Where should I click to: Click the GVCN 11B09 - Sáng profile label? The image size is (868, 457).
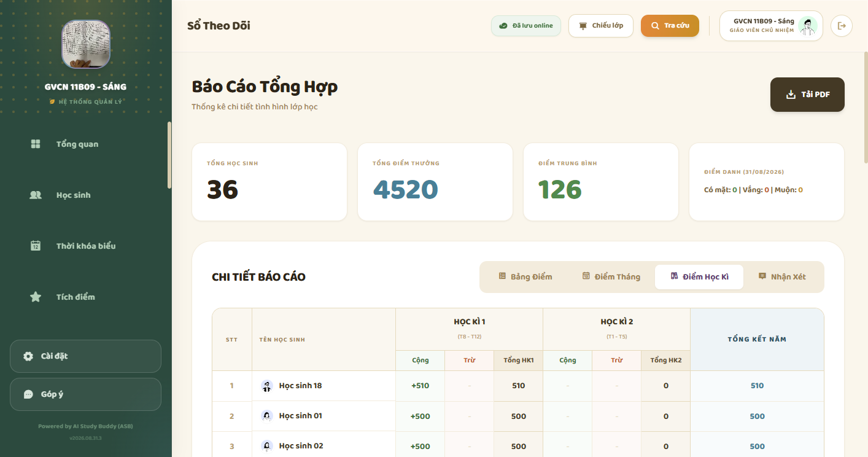[x=764, y=21]
